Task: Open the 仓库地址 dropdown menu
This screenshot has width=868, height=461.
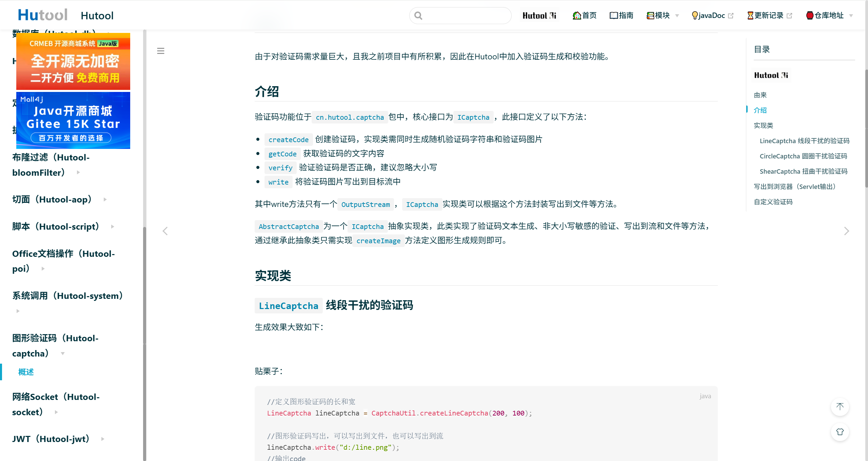Action: click(x=829, y=16)
